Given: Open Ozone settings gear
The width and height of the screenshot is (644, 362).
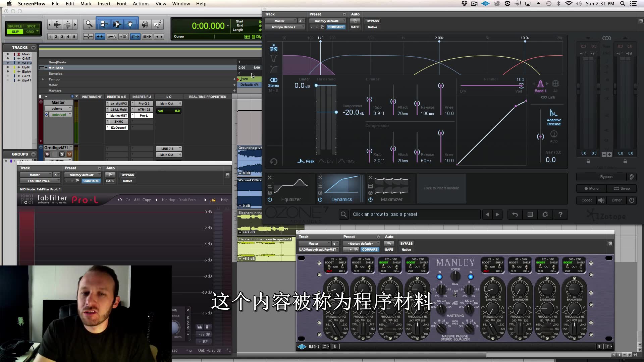Looking at the screenshot, I should point(545,215).
